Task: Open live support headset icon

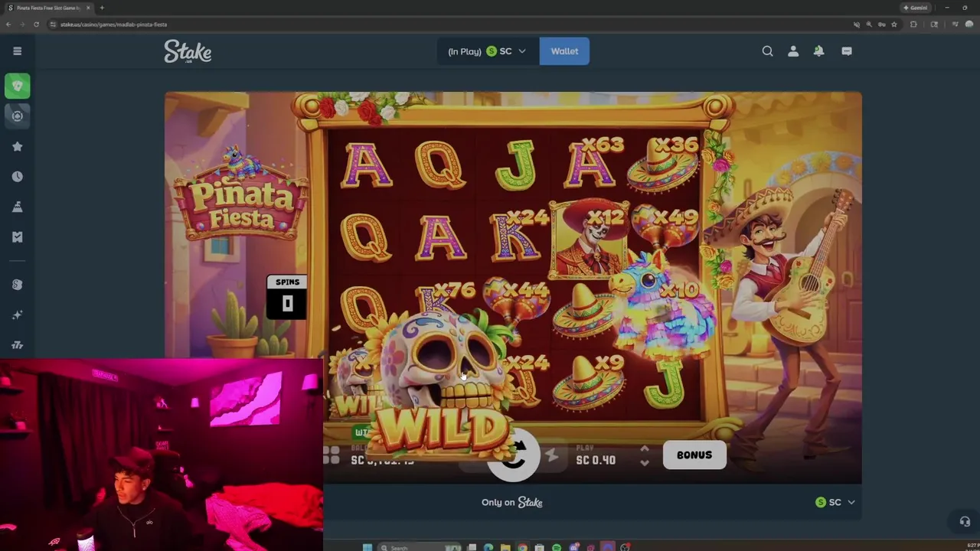Action: [x=965, y=521]
